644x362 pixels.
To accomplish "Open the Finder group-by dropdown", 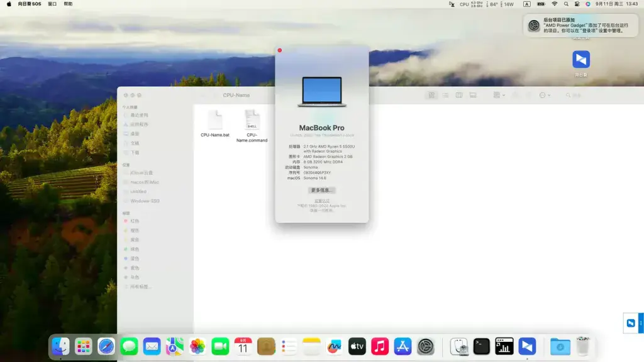I will (x=499, y=96).
